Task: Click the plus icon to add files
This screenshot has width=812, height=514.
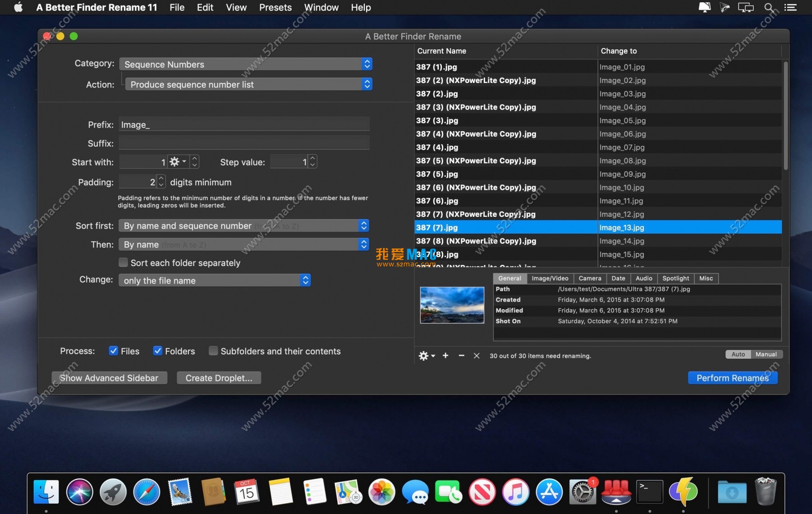Action: point(445,356)
